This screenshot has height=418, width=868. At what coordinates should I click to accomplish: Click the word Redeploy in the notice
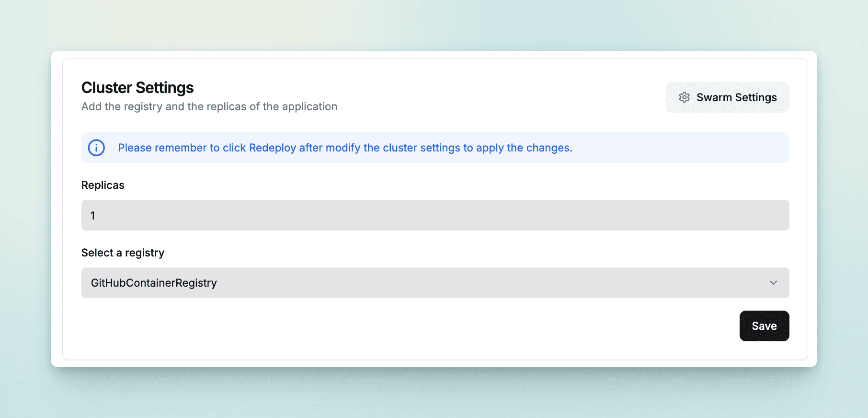[272, 148]
